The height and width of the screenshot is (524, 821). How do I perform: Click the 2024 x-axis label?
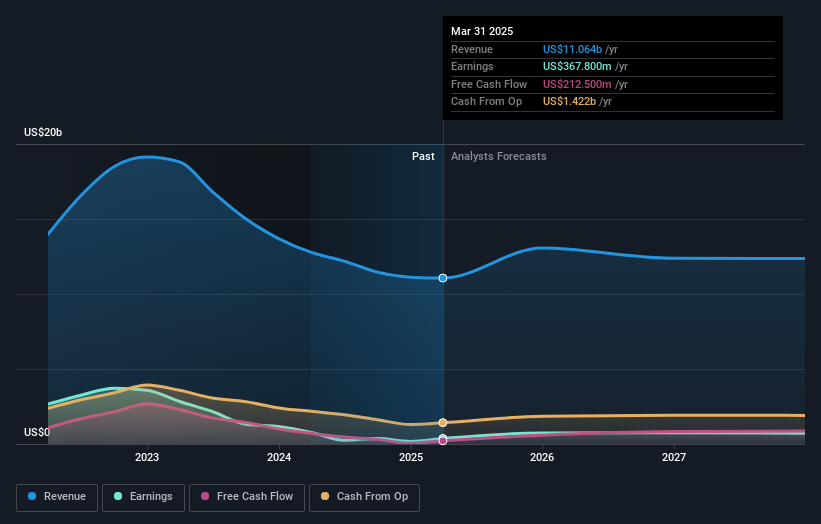[279, 458]
